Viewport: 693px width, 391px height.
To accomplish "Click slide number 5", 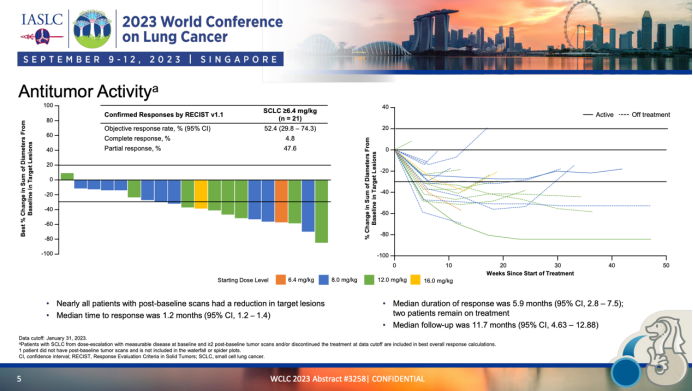I will tap(19, 379).
